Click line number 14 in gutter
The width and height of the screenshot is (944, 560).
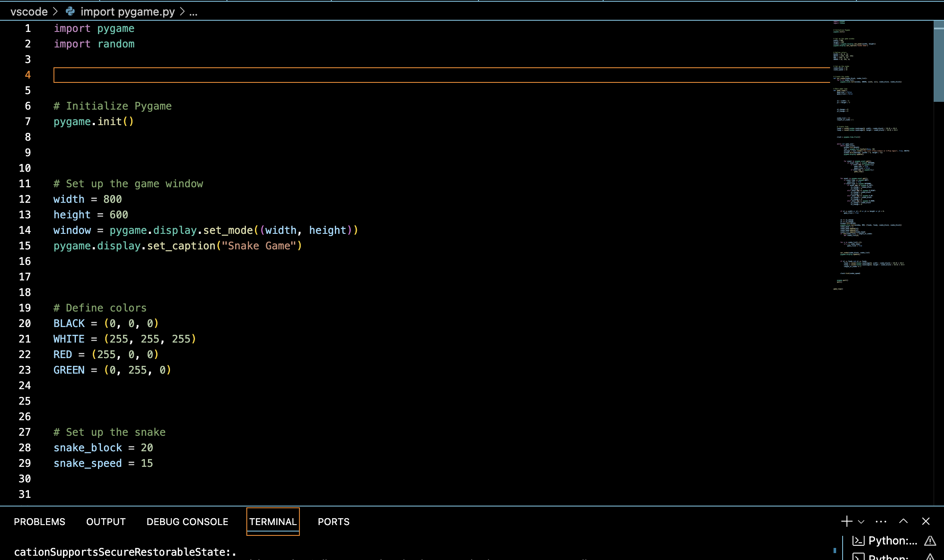point(25,230)
